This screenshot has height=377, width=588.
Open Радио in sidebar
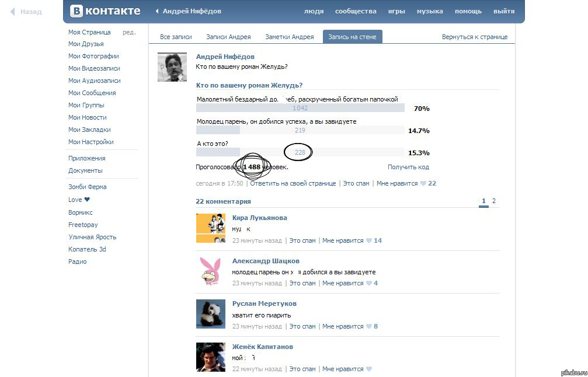click(77, 261)
